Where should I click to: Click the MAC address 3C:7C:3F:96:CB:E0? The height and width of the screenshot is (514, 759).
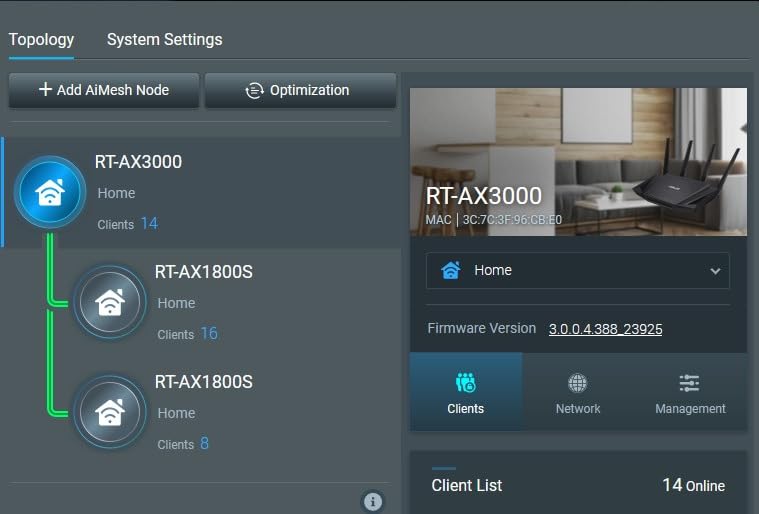[x=512, y=220]
